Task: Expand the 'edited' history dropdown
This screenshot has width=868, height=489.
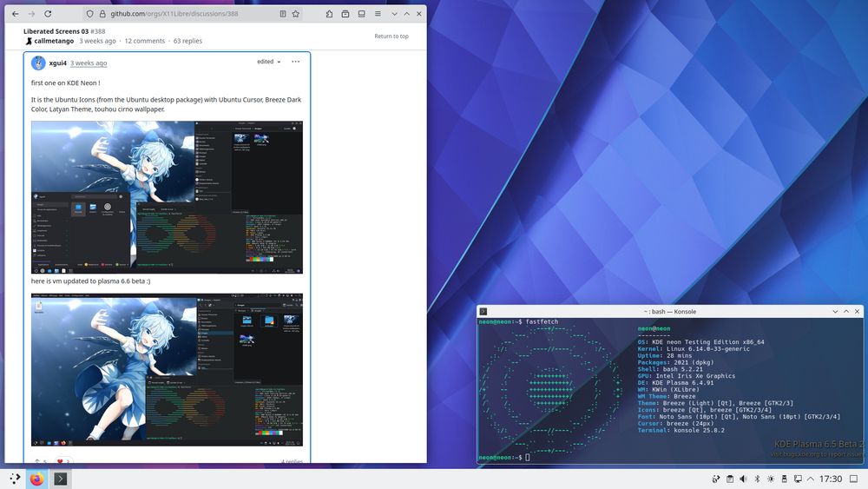Action: [268, 62]
